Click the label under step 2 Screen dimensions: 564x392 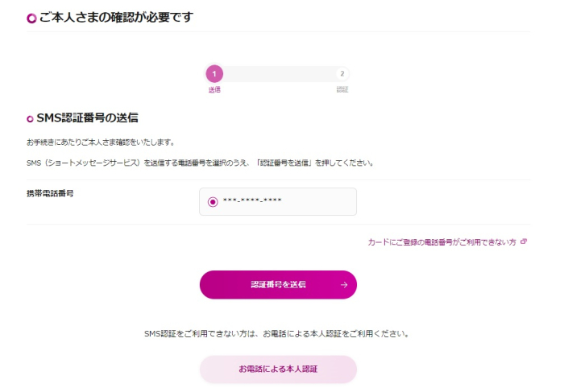342,90
